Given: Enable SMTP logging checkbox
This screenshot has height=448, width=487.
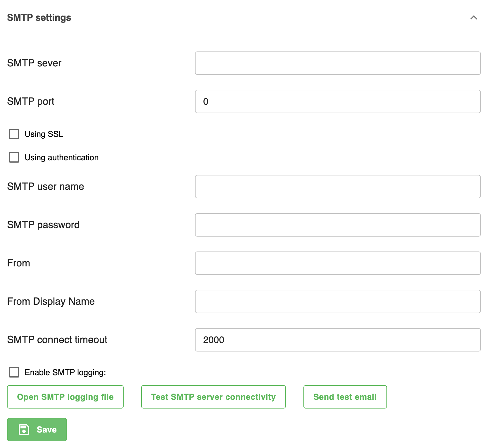Looking at the screenshot, I should click(x=14, y=372).
